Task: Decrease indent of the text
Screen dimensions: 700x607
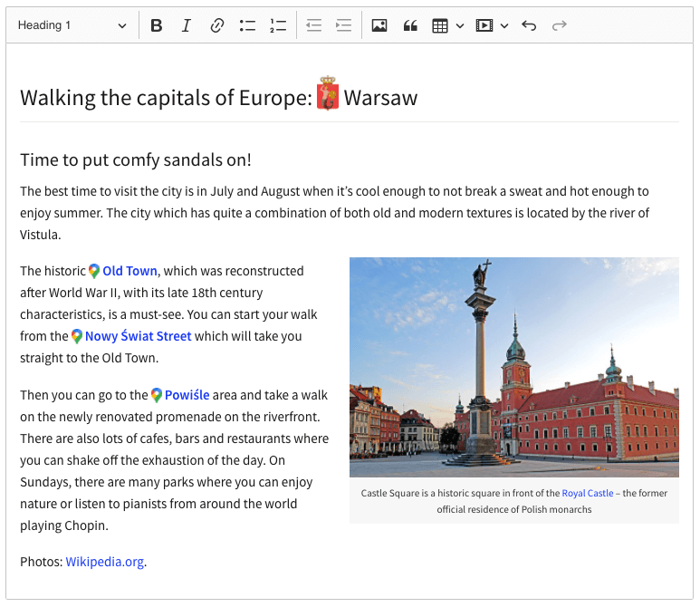Action: coord(313,25)
